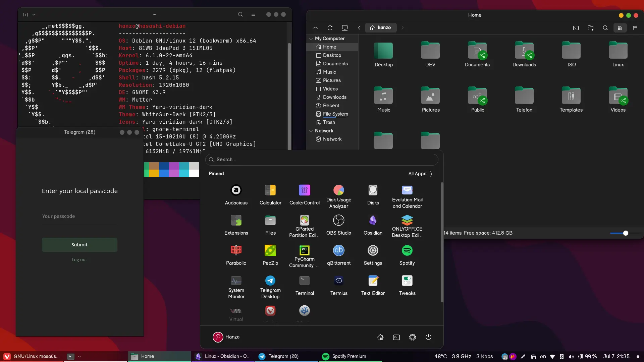This screenshot has width=644, height=362.
Task: Launch OBS Studio
Action: click(339, 225)
